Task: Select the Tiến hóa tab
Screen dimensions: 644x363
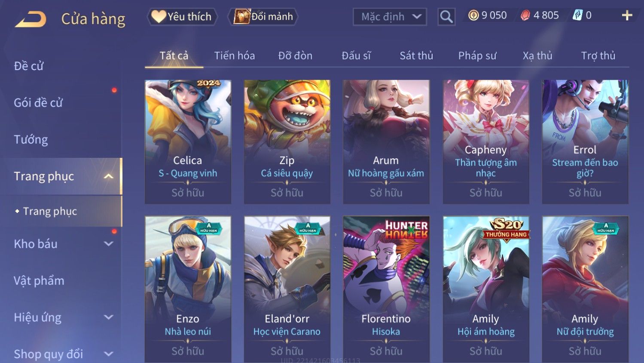Action: [x=235, y=55]
